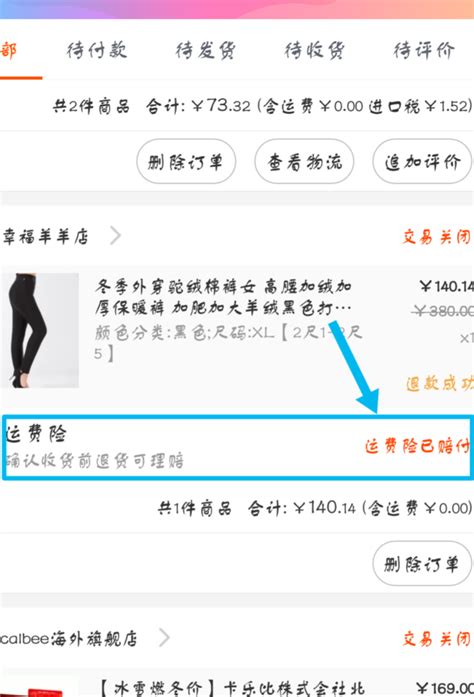Screen dimensions: 474x697
Task: Click the 退款成功 refund status
Action: 439,383
